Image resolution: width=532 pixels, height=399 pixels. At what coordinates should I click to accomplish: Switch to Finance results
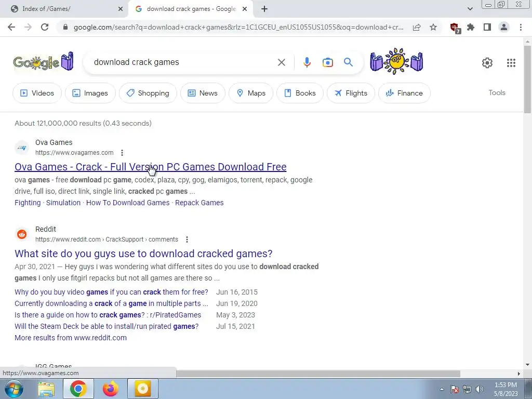point(404,93)
